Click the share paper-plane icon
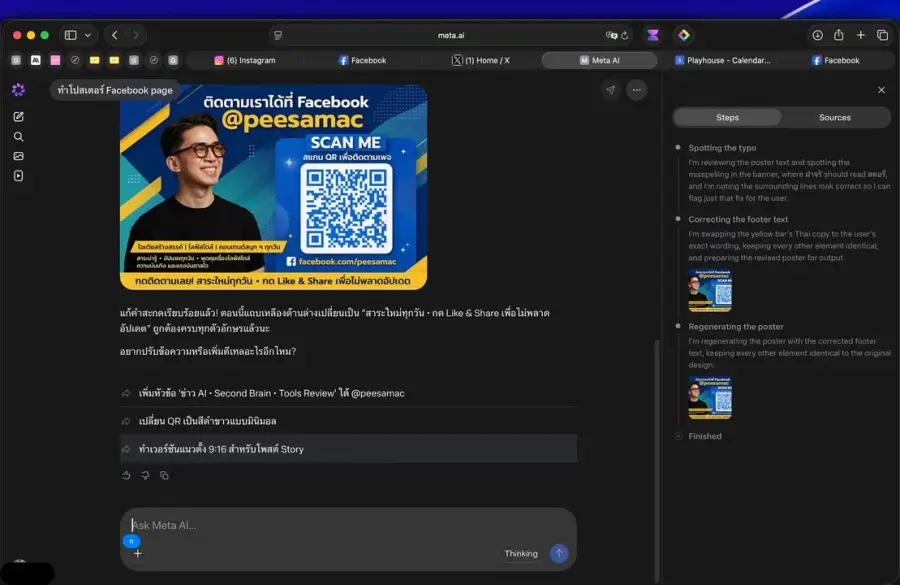 610,90
